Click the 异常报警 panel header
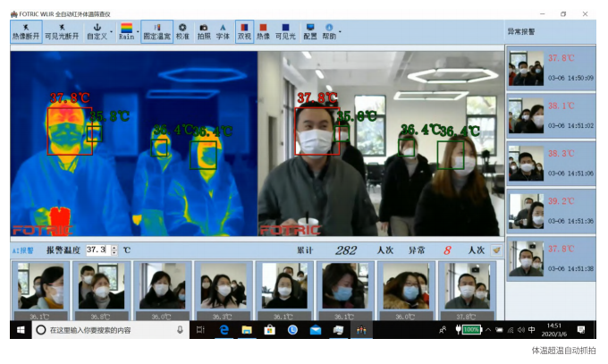Viewport: 608px width, 364px height. pyautogui.click(x=522, y=31)
